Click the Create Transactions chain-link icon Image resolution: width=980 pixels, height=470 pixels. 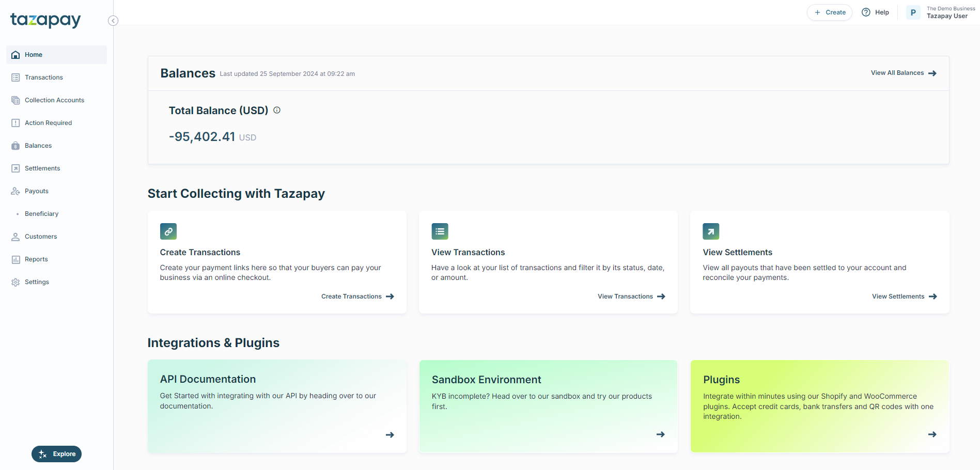168,231
